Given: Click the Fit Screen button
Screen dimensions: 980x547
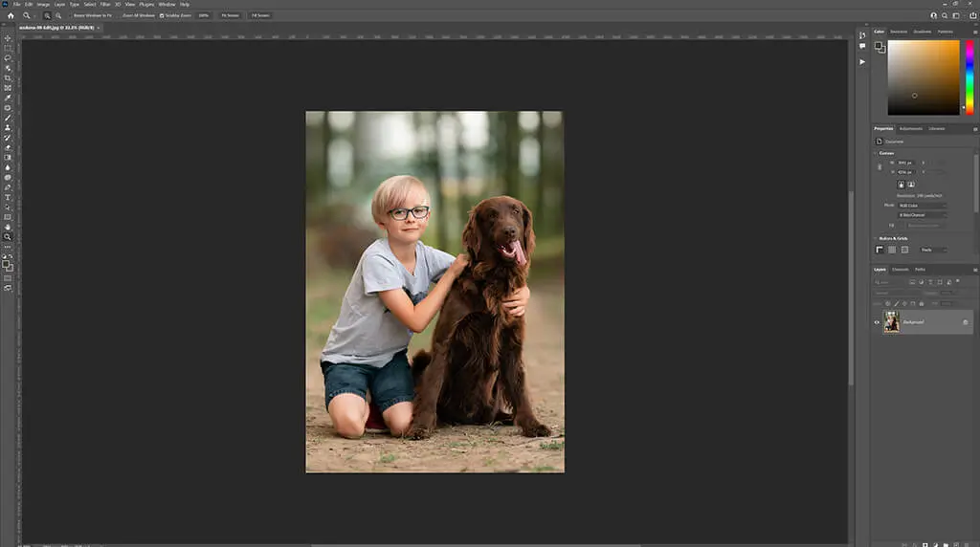Looking at the screenshot, I should 230,15.
